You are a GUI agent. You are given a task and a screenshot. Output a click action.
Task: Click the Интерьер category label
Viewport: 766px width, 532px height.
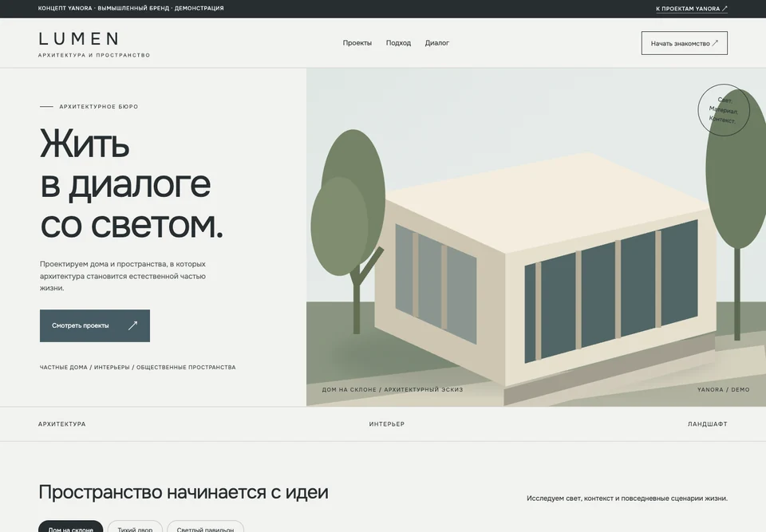[x=387, y=424]
